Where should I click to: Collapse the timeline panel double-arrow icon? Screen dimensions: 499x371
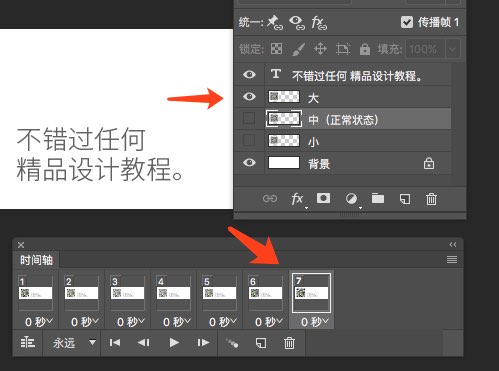(453, 245)
